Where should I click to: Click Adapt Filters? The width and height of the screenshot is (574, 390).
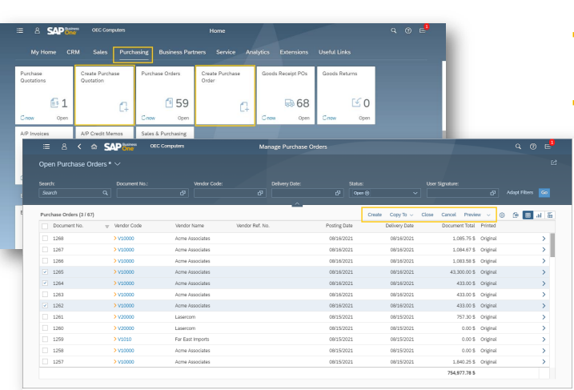[x=519, y=193]
